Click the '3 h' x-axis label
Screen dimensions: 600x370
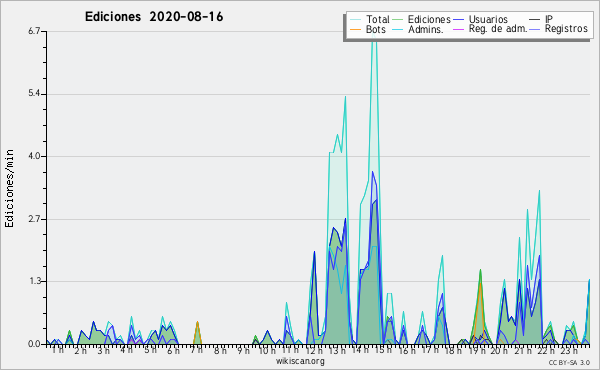tap(103, 350)
